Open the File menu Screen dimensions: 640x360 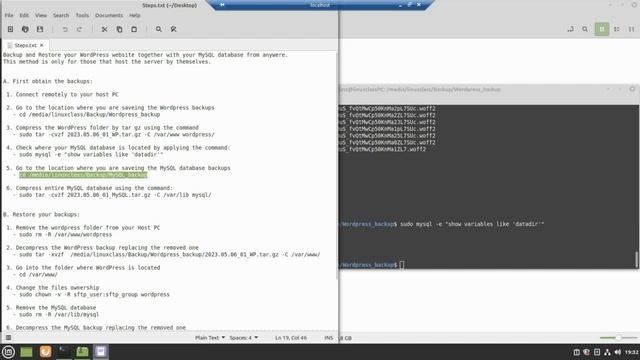point(9,15)
